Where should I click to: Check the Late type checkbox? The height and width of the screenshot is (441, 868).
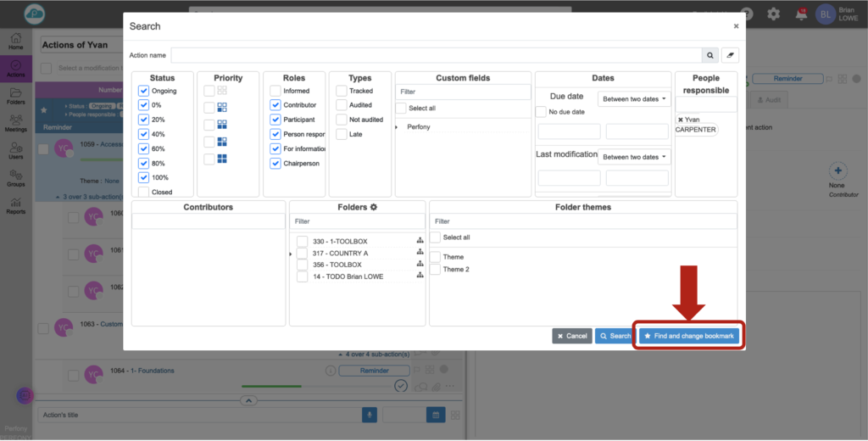pos(341,134)
